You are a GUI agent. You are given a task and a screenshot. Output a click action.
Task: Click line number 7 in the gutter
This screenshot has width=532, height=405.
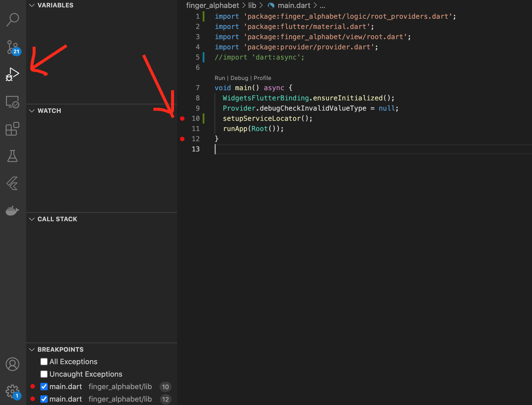(198, 88)
